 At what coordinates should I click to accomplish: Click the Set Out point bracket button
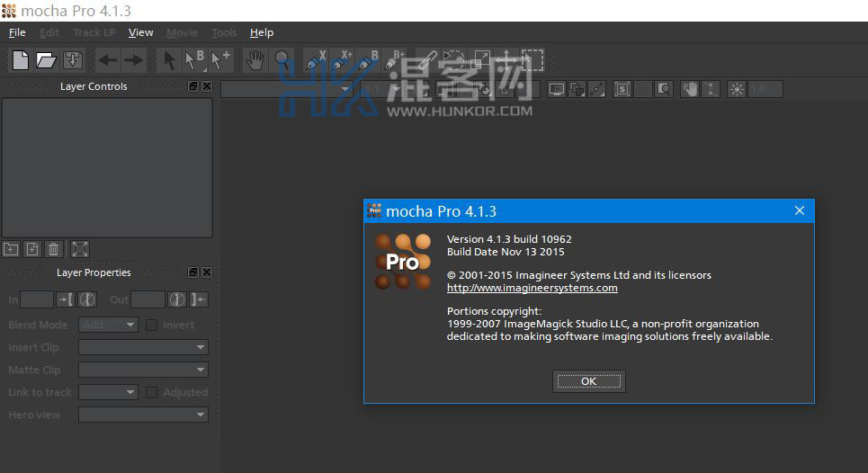click(x=198, y=299)
